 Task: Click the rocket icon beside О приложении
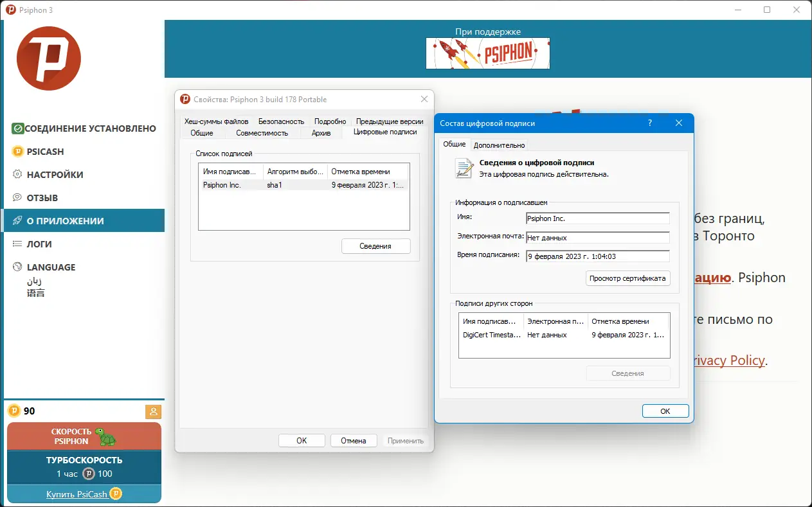point(18,221)
